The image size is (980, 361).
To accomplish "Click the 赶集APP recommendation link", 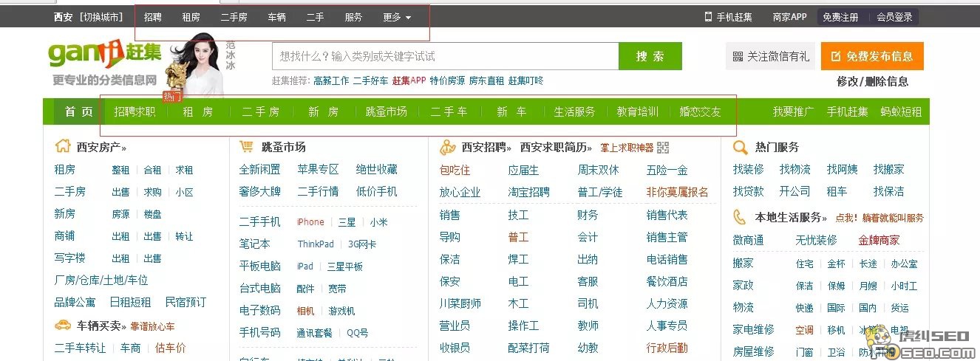I will click(x=409, y=81).
